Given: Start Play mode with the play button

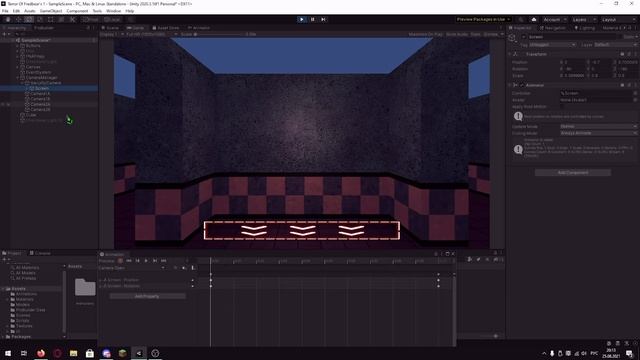Looking at the screenshot, I should 302,19.
